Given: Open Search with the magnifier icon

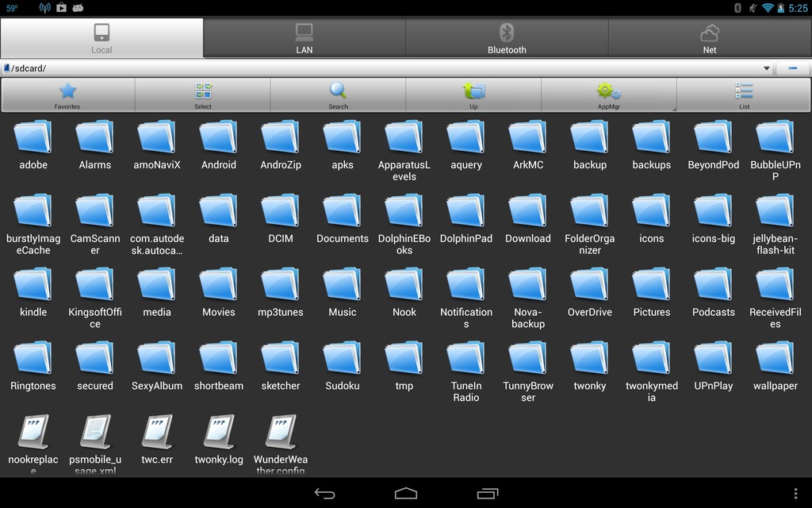Looking at the screenshot, I should tap(338, 90).
